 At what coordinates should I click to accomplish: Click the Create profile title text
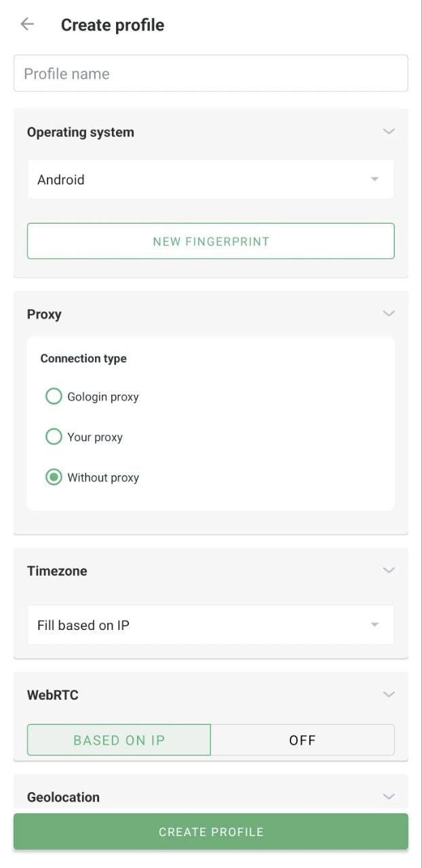(113, 24)
